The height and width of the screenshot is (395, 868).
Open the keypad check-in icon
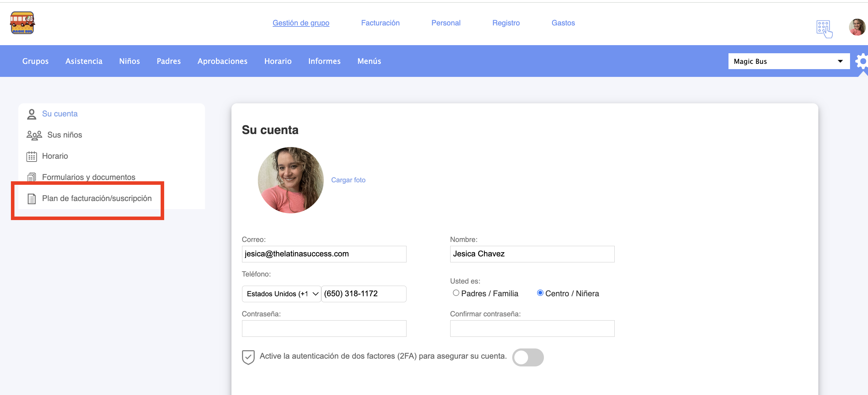click(x=824, y=28)
